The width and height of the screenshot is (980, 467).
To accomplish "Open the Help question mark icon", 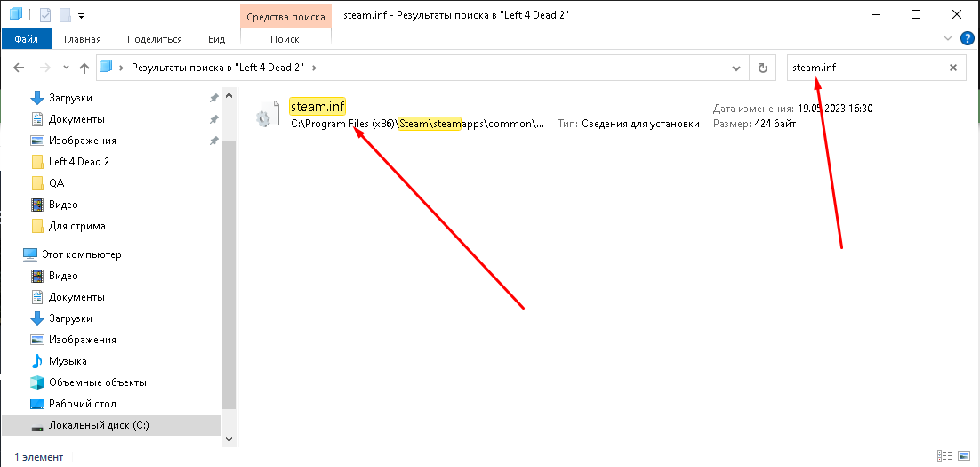I will pos(967,38).
